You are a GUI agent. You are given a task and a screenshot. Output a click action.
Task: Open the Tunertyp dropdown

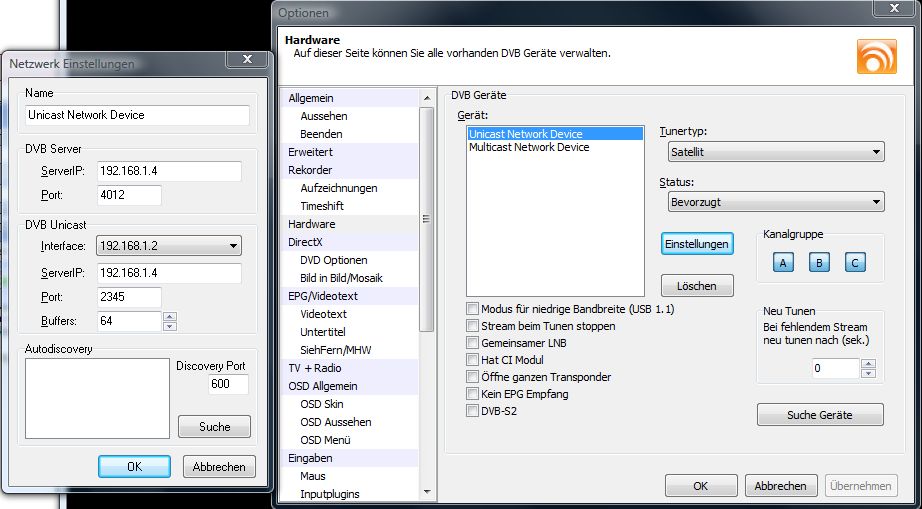(x=776, y=152)
